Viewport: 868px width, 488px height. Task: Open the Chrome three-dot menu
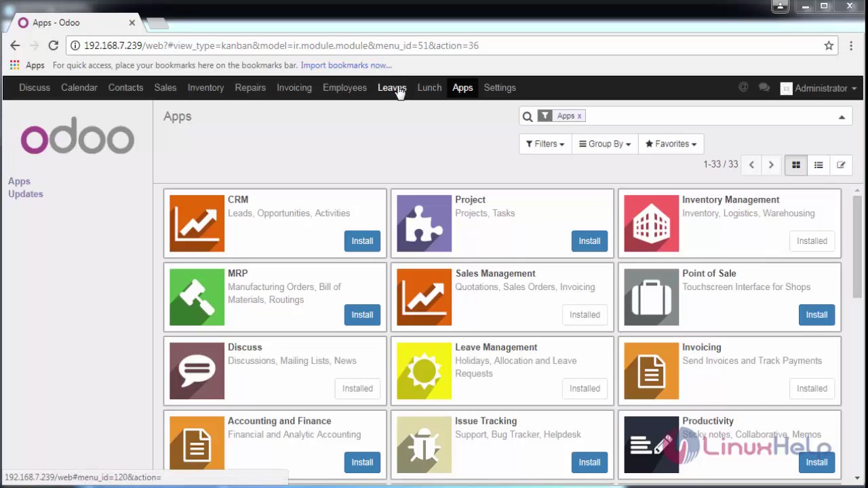tap(852, 45)
